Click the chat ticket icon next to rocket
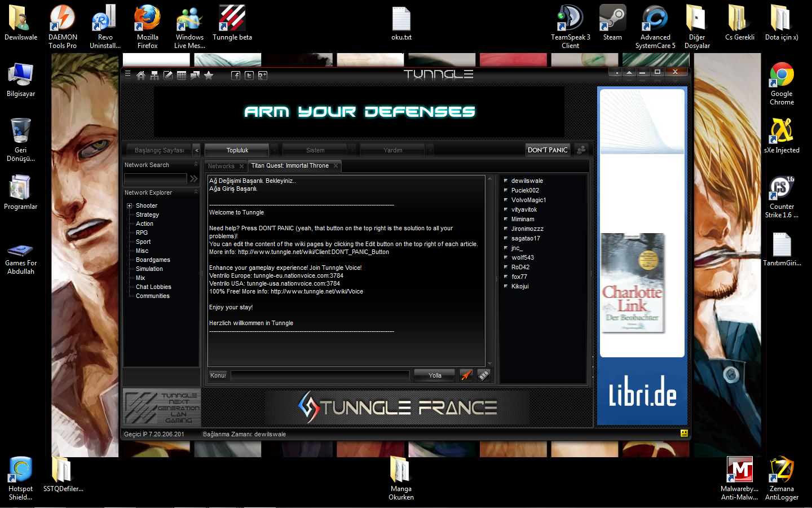812x508 pixels. [x=484, y=375]
